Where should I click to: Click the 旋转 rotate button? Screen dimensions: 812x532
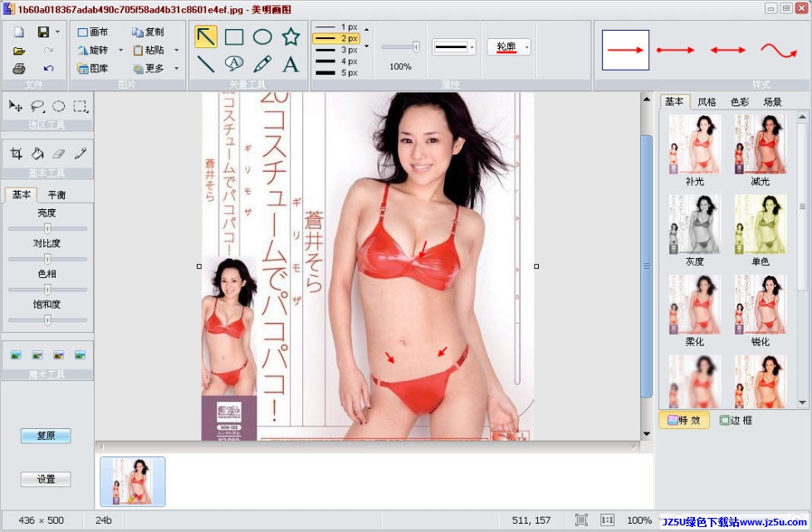click(93, 50)
